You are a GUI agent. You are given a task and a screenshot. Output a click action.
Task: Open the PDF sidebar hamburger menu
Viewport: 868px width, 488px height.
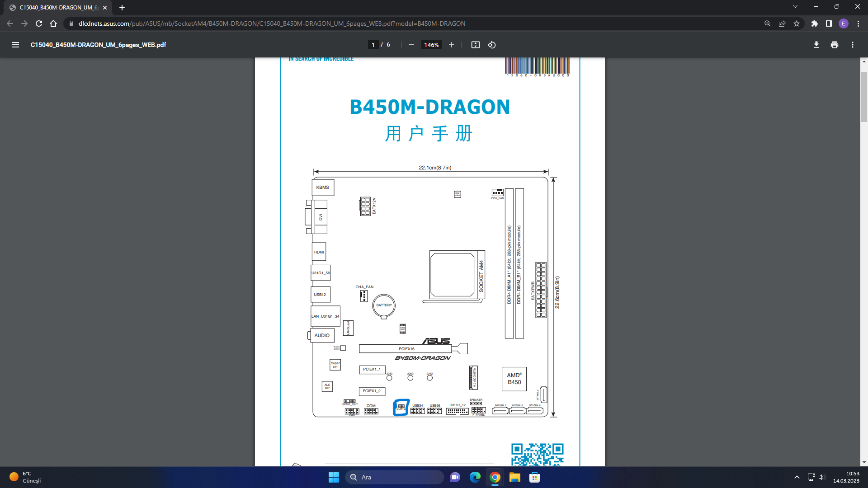(15, 45)
